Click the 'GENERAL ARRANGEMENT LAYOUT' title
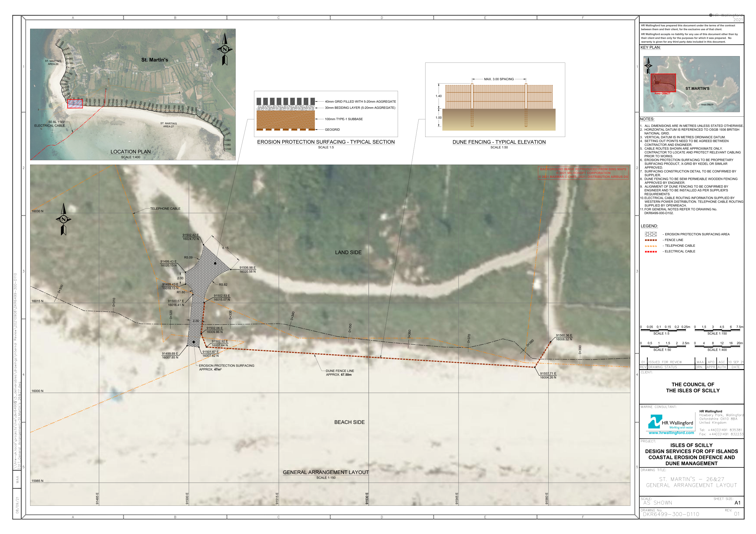The height and width of the screenshot is (534, 756). (326, 472)
